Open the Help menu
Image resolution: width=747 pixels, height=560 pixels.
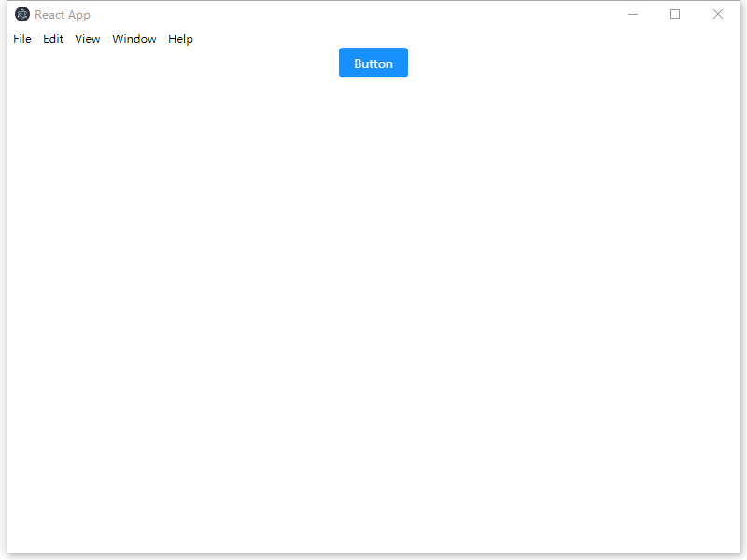point(180,39)
